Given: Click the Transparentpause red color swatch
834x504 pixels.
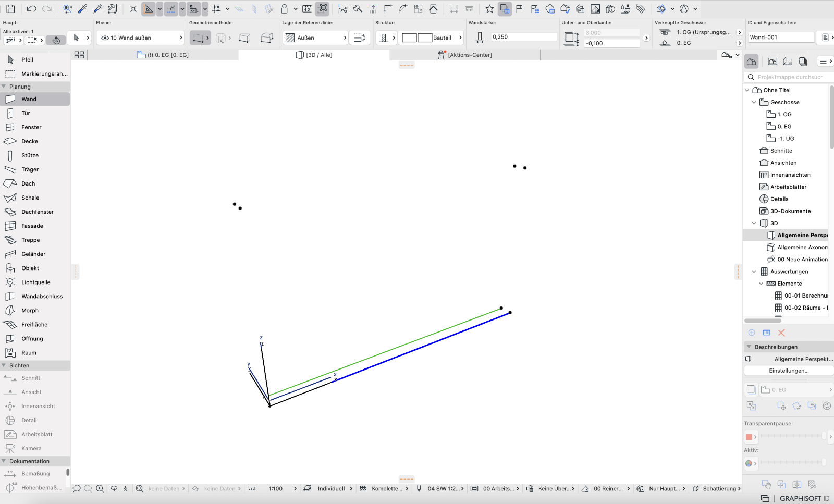Looking at the screenshot, I should point(749,437).
